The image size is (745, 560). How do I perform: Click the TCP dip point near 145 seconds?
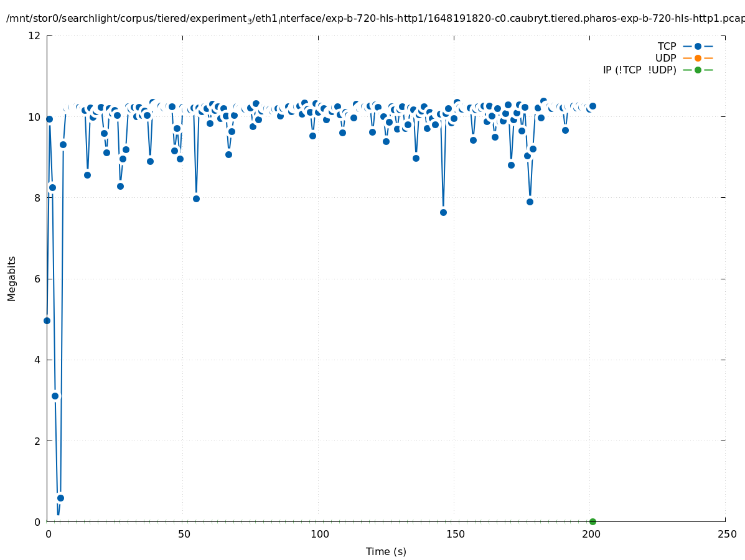pyautogui.click(x=443, y=212)
